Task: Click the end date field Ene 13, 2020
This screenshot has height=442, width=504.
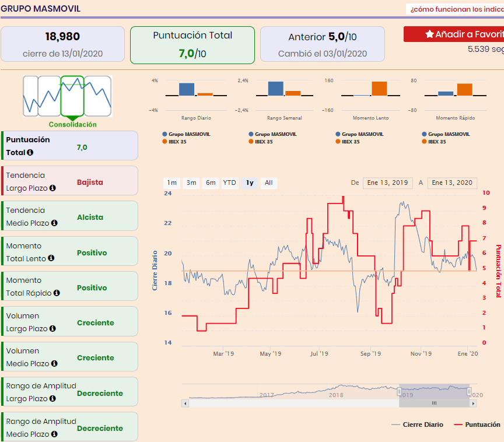Action: pos(452,183)
